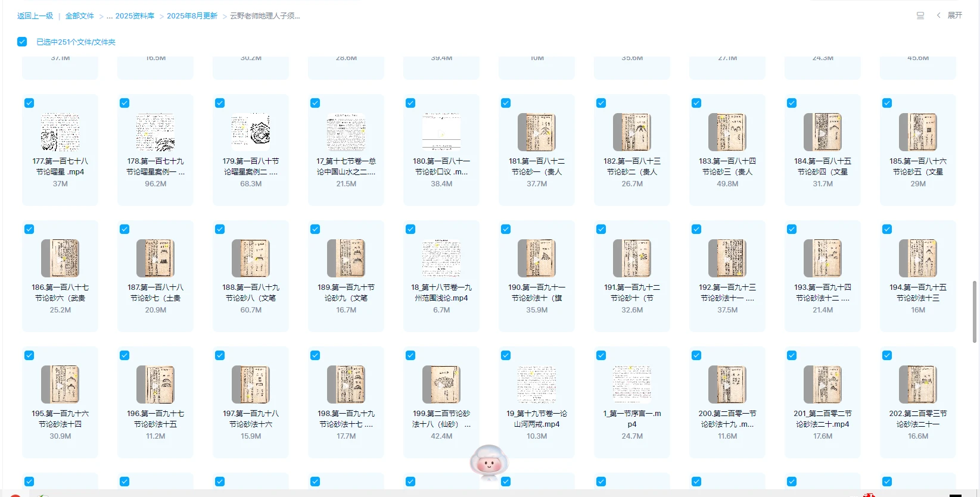Deselect the checkbox on file 181.第一百八十二节论砂一
The height and width of the screenshot is (497, 980).
(x=506, y=103)
